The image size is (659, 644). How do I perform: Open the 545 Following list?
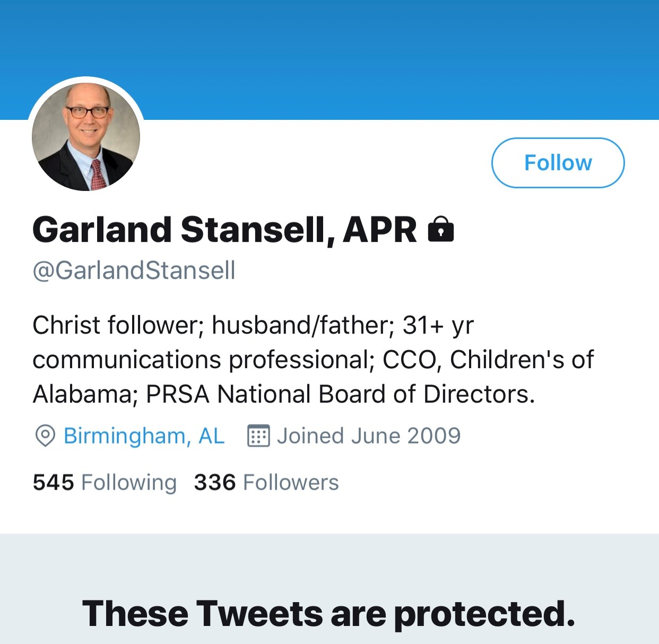105,483
